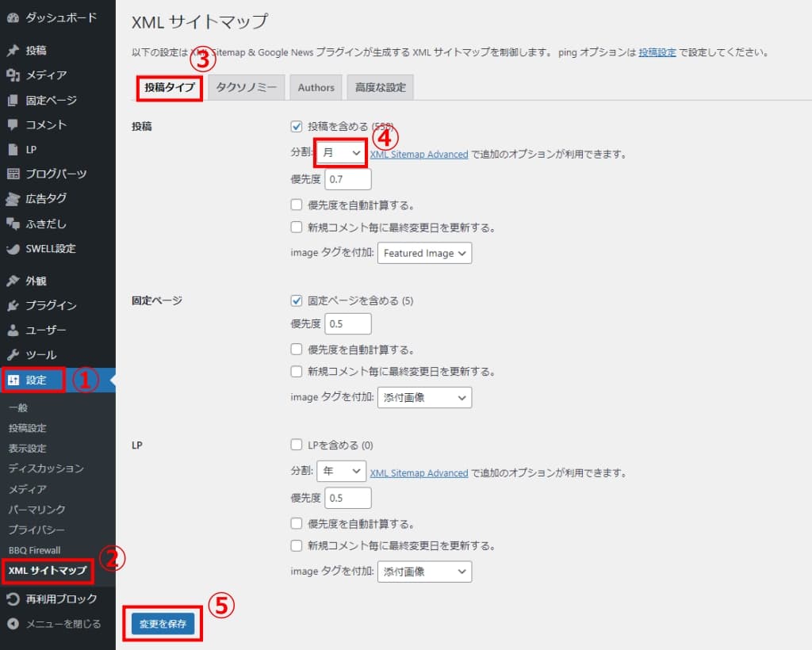Screen dimensions: 812x650
Task: Click the メニューを閉じる collapse arrow icon
Action: point(13,624)
